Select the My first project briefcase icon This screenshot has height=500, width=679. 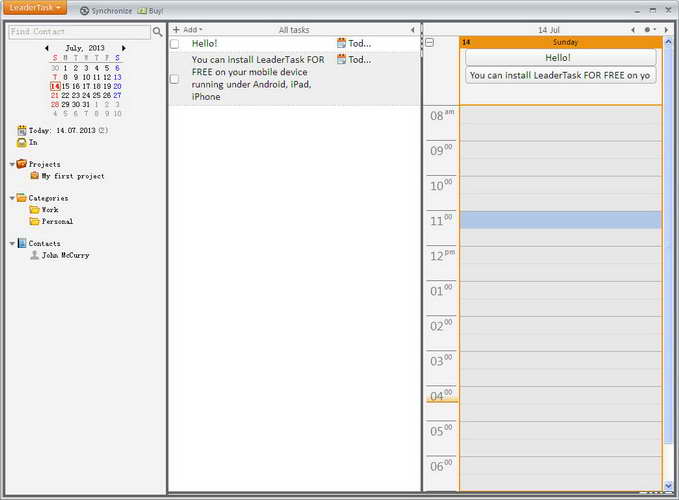[34, 176]
